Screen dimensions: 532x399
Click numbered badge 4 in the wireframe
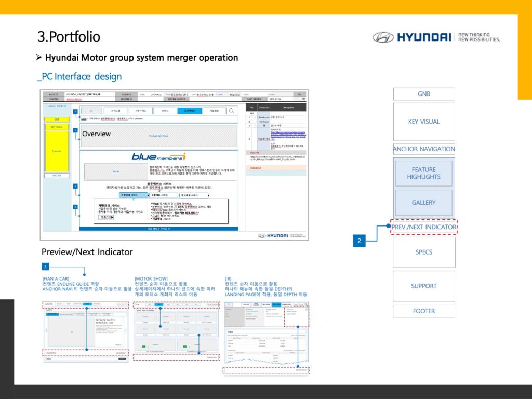click(x=75, y=207)
